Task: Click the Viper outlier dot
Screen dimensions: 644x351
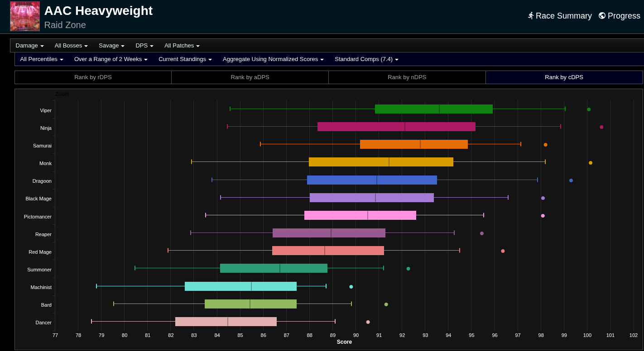Action: tap(589, 109)
